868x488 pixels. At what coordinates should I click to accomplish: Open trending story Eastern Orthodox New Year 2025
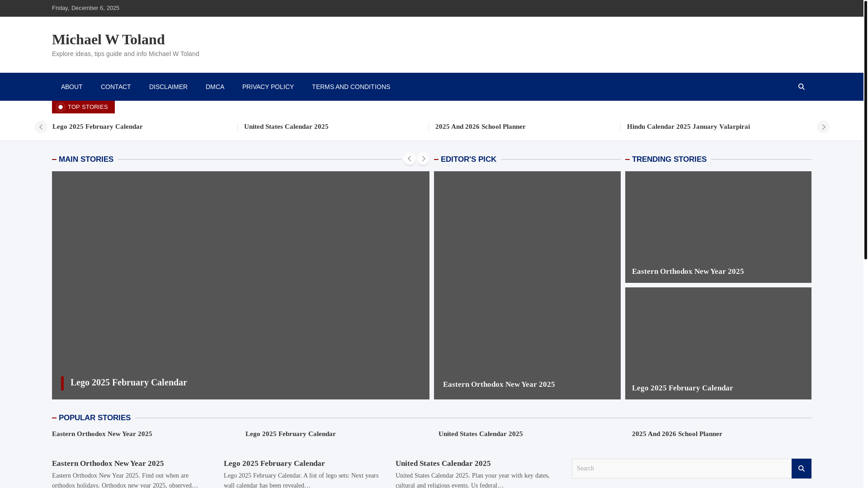[x=688, y=272]
